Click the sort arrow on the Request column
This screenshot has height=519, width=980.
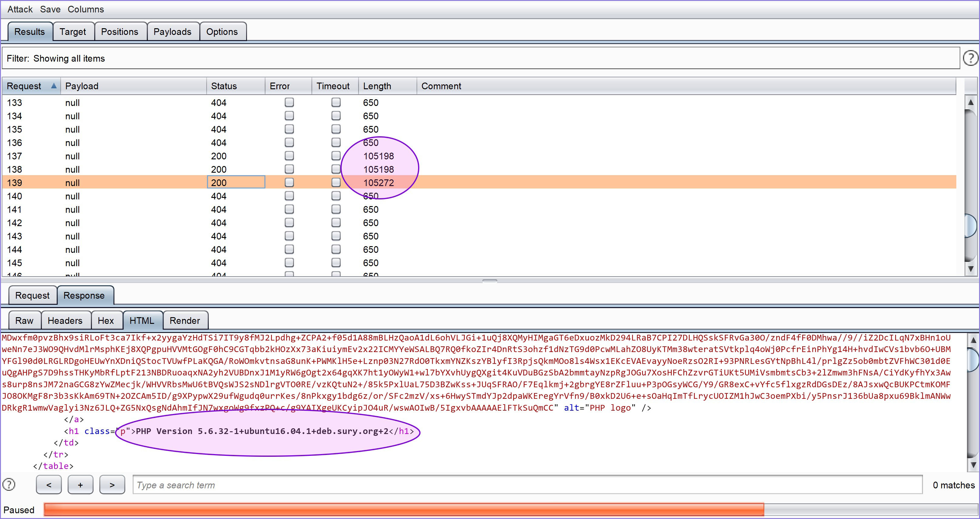54,86
